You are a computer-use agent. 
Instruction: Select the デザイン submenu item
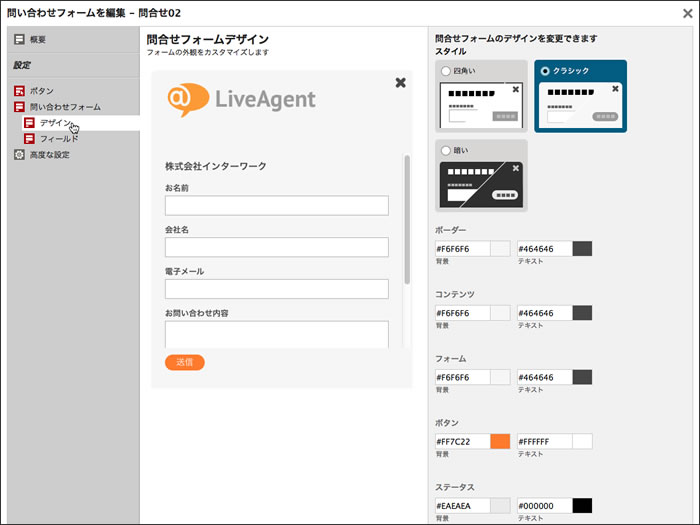(55, 123)
